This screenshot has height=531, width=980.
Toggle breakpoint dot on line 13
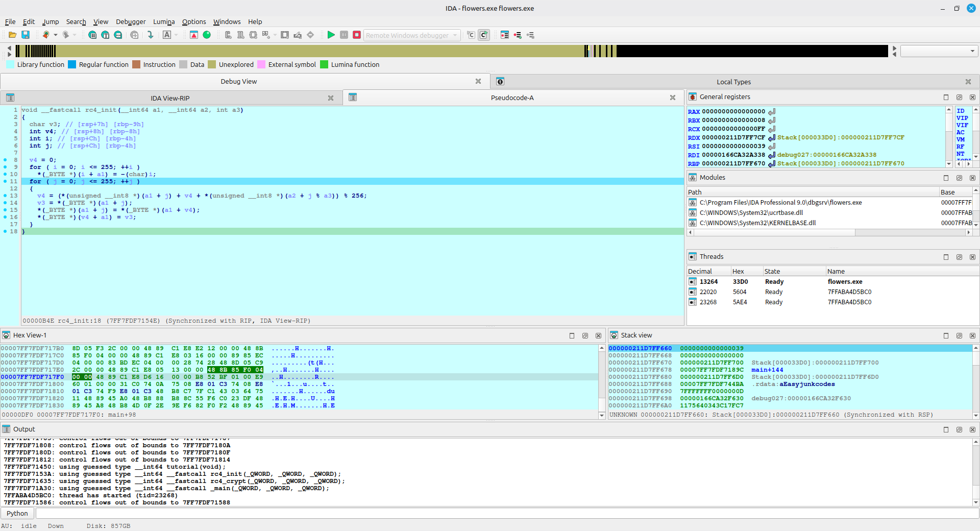click(x=5, y=196)
